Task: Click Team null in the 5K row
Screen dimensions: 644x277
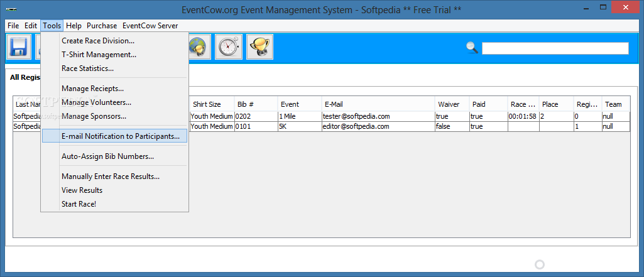Action: [616, 126]
